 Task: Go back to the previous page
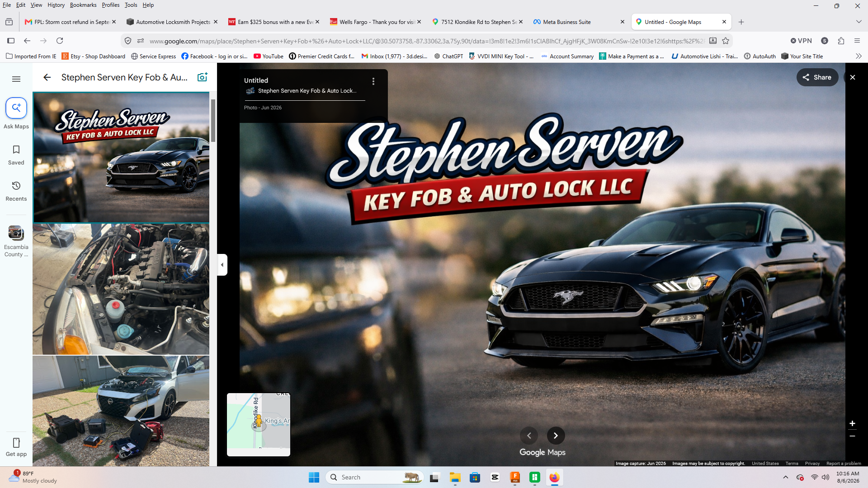click(27, 41)
